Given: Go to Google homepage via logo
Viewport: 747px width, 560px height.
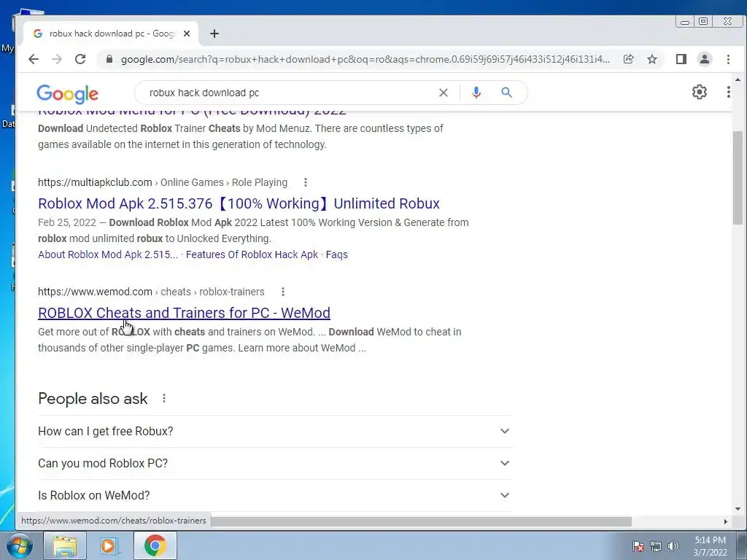Looking at the screenshot, I should [x=68, y=94].
